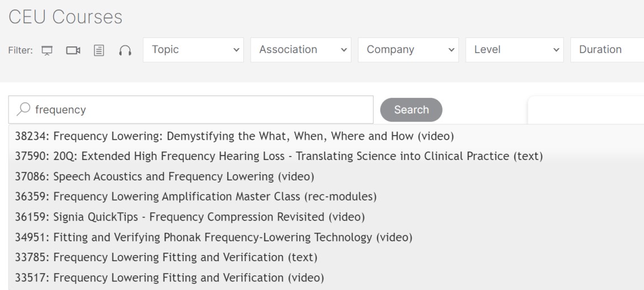Click the Search button
Image resolution: width=644 pixels, height=290 pixels.
click(x=411, y=110)
